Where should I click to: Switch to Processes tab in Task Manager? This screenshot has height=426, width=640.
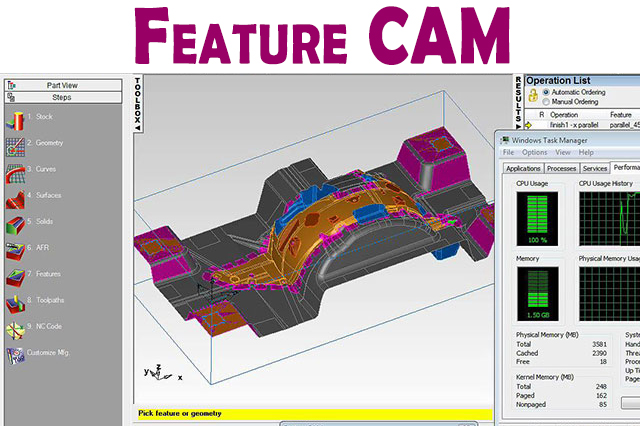[561, 169]
